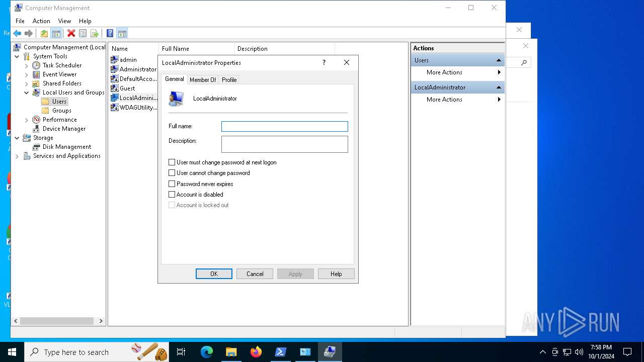This screenshot has height=362, width=644.
Task: Open the File menu
Action: point(20,21)
